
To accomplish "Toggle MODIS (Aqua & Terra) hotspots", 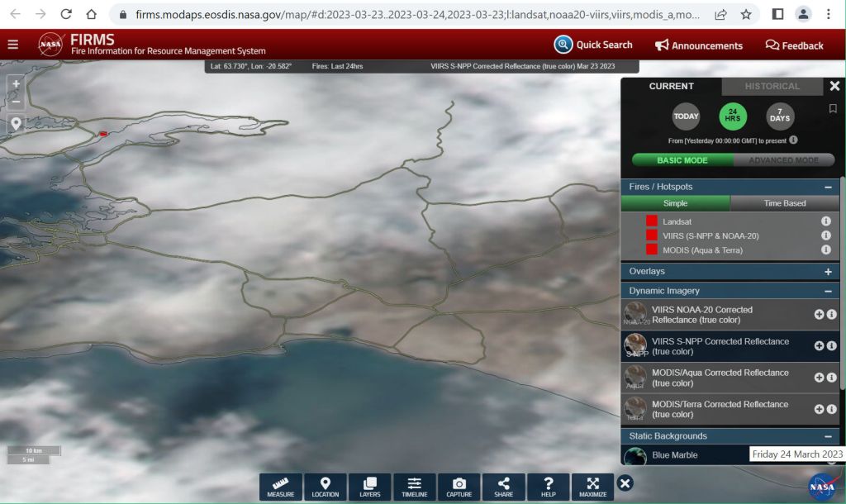I will pyautogui.click(x=652, y=250).
